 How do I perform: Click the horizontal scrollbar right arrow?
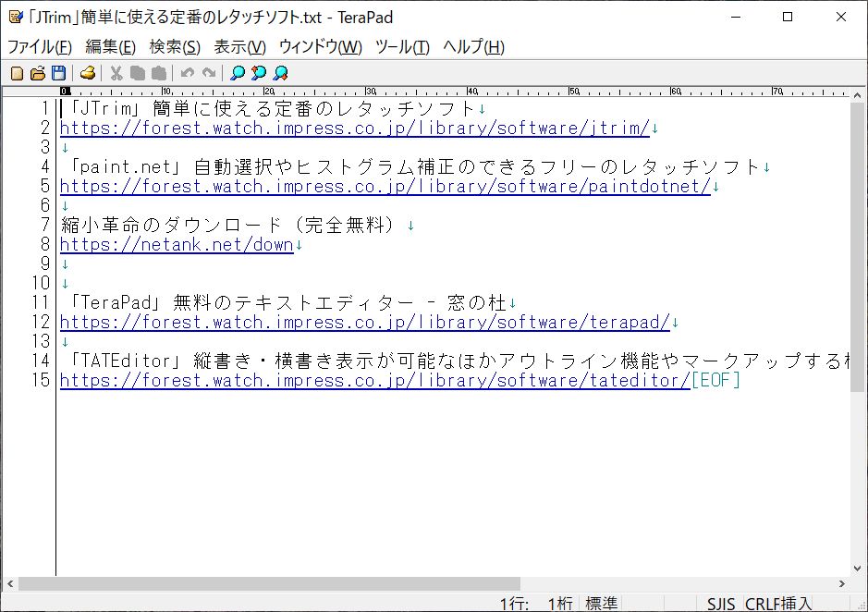coord(842,583)
